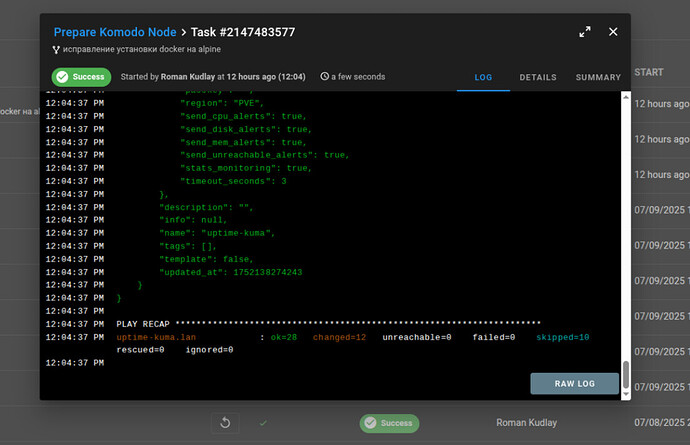Click the START column header in background
The height and width of the screenshot is (445, 690).
(649, 73)
